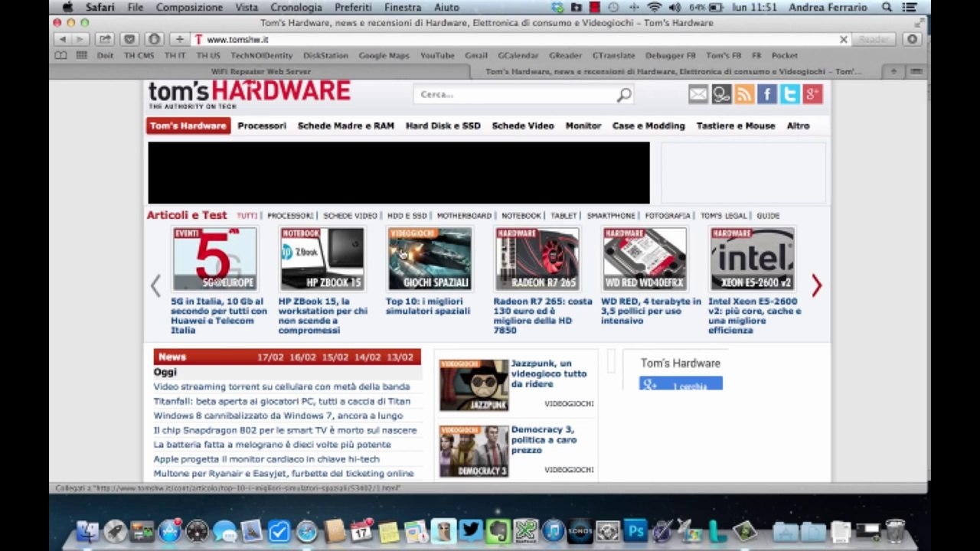Filter articles by NOTEBOOK category
Screen dimensions: 980x551
pyautogui.click(x=521, y=216)
